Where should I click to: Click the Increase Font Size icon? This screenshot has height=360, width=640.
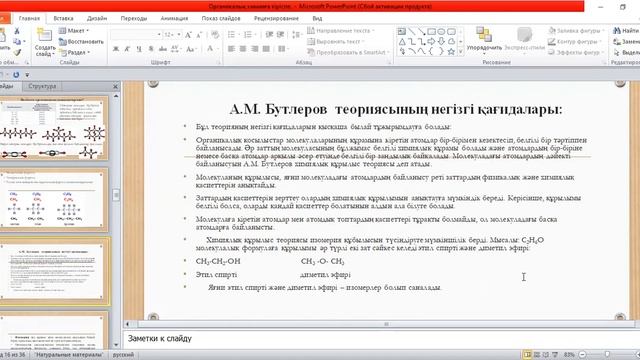point(188,35)
